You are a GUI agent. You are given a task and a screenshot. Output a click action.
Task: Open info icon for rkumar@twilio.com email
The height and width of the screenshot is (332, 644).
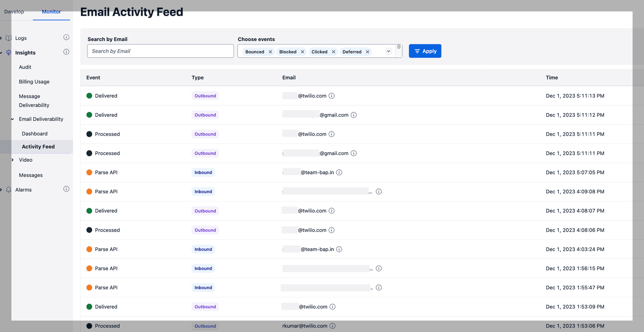click(332, 326)
